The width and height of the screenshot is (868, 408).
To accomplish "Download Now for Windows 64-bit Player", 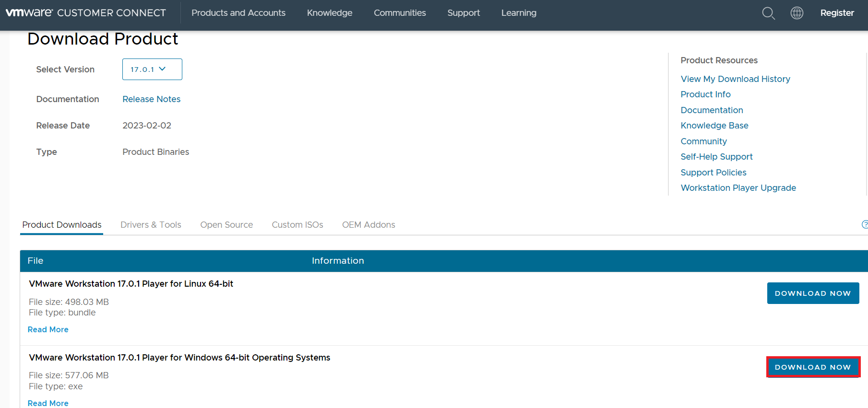I will (813, 367).
